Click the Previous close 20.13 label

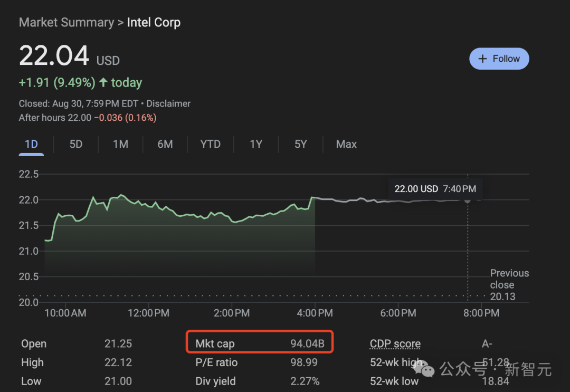tap(509, 285)
